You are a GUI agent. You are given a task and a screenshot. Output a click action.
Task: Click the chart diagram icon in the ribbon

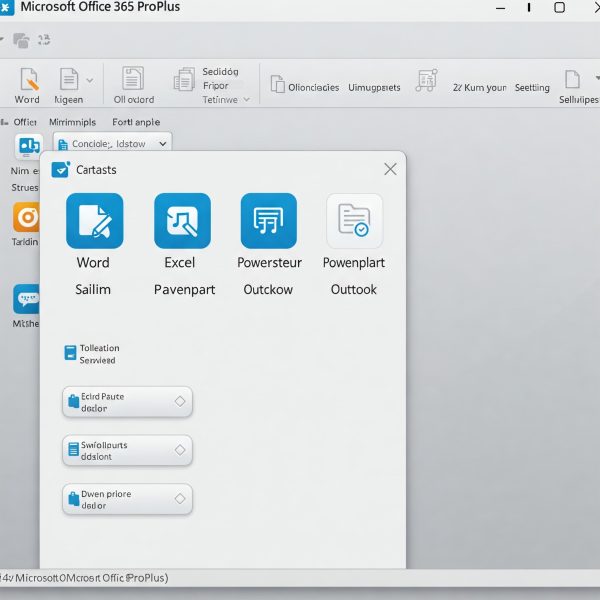coord(426,80)
